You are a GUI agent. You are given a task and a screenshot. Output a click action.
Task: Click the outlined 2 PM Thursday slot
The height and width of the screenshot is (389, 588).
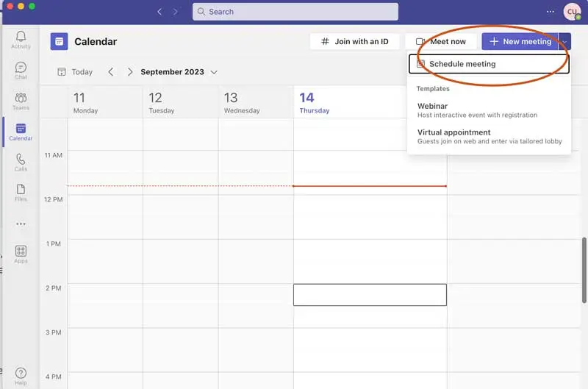pos(370,295)
